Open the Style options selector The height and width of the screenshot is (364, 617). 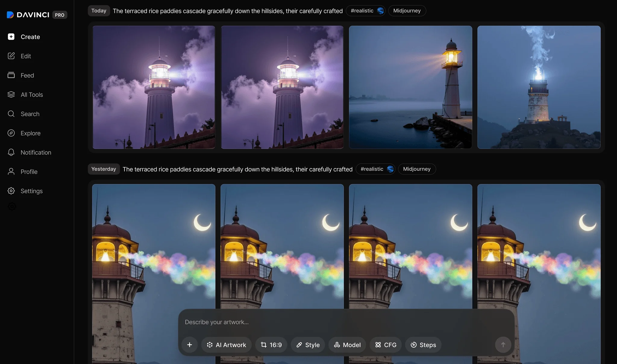pyautogui.click(x=308, y=345)
